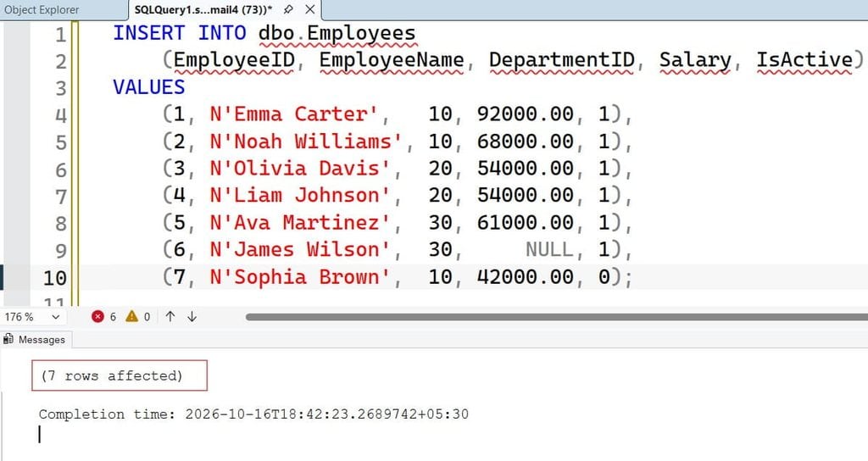The image size is (868, 461).
Task: Click the INSERT keyword on line 1
Action: [x=149, y=33]
